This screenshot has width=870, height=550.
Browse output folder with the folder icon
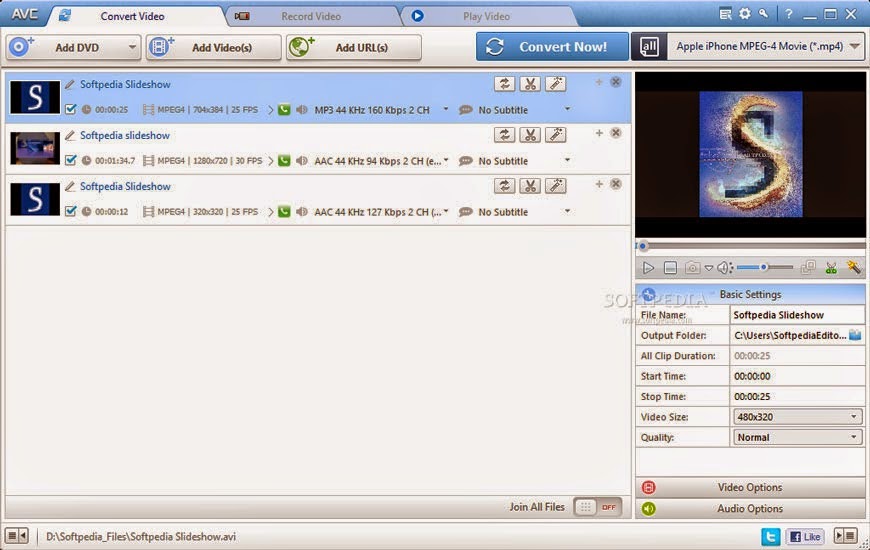[855, 335]
